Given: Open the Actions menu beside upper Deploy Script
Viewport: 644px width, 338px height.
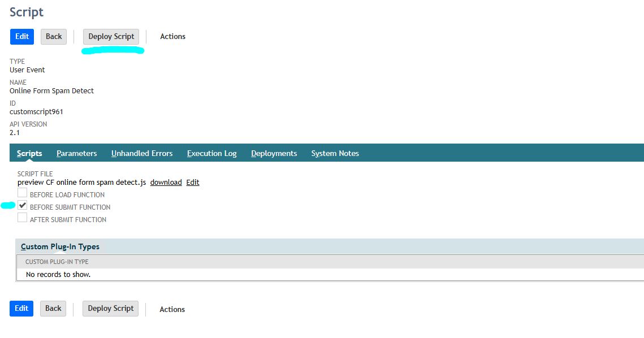Looking at the screenshot, I should click(172, 37).
